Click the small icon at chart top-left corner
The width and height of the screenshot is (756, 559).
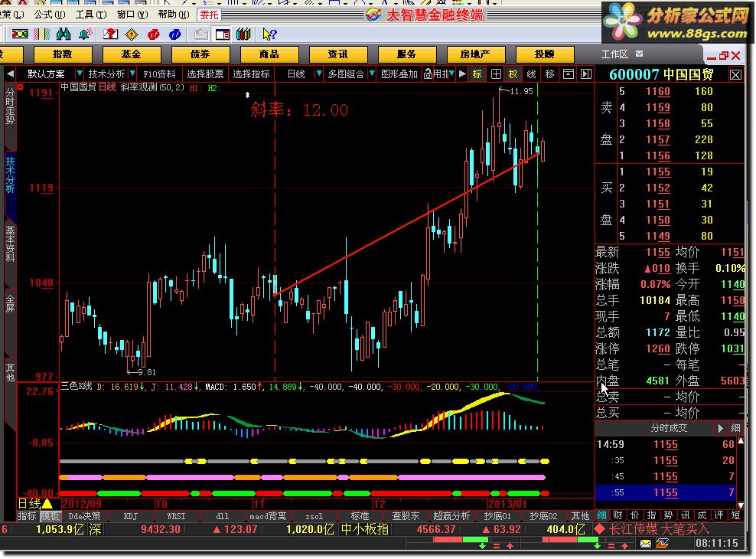tap(20, 87)
